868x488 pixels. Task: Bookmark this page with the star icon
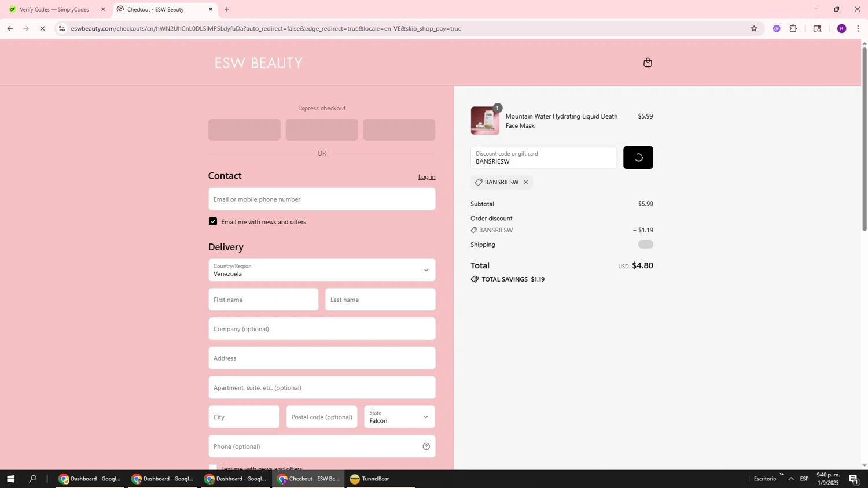coord(753,28)
